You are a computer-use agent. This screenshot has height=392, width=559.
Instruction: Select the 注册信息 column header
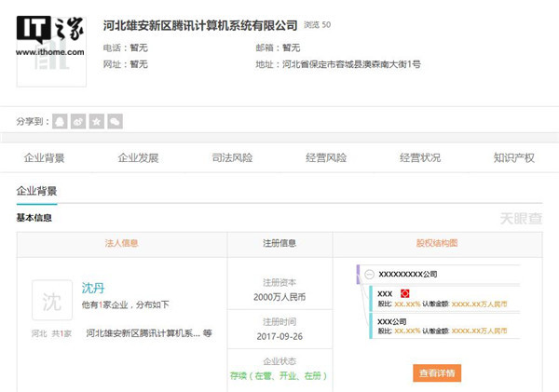tap(279, 243)
